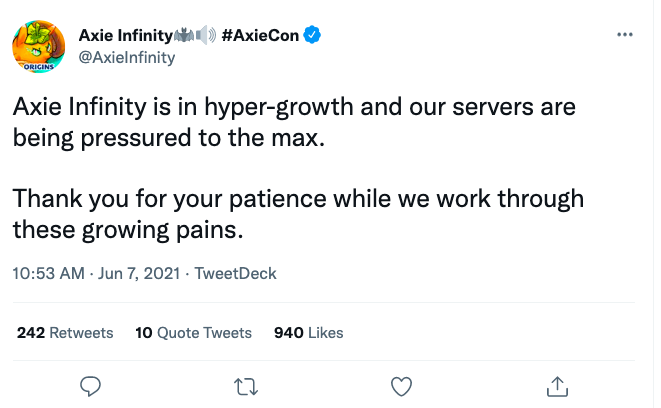The height and width of the screenshot is (408, 661).
Task: Click the retweet arrows icon
Action: [x=245, y=384]
